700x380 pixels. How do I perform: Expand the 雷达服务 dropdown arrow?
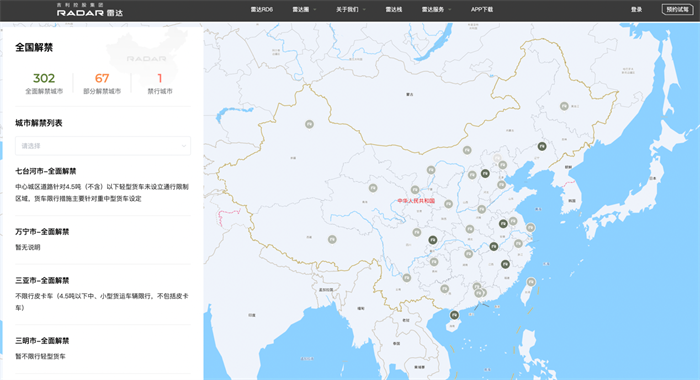(x=450, y=9)
